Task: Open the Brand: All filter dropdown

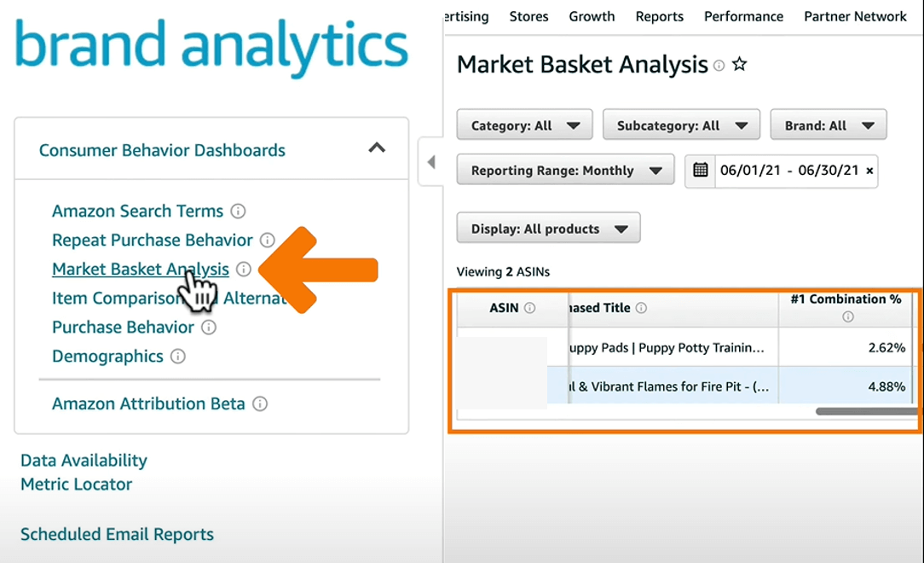Action: 828,125
